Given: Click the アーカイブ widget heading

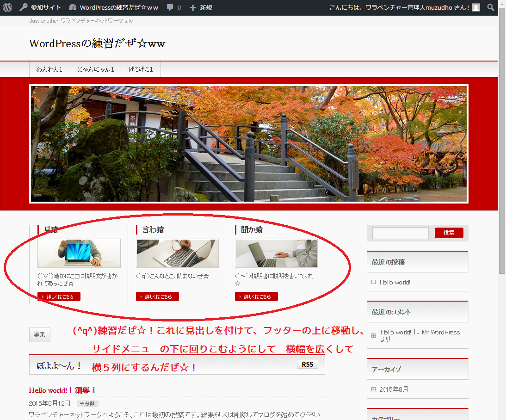Looking at the screenshot, I should 386,369.
